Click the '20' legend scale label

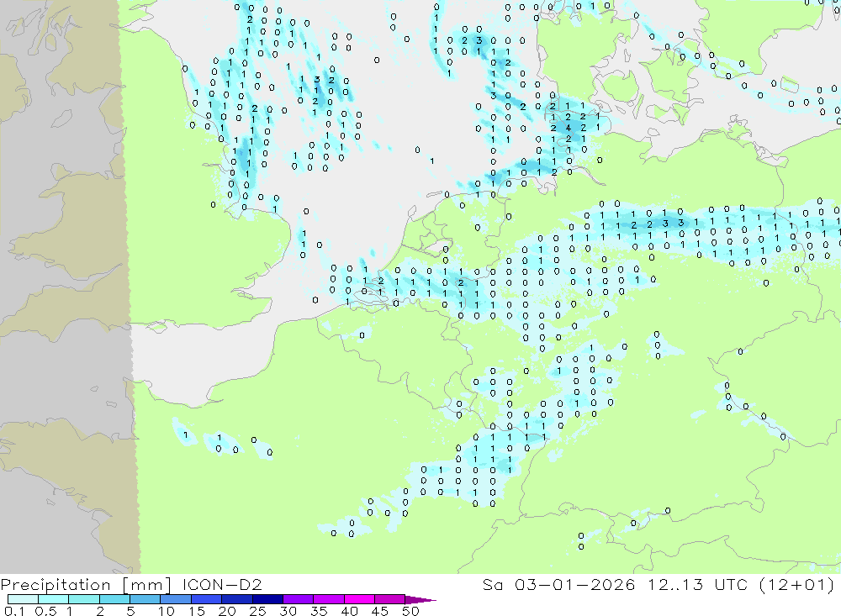(x=227, y=611)
